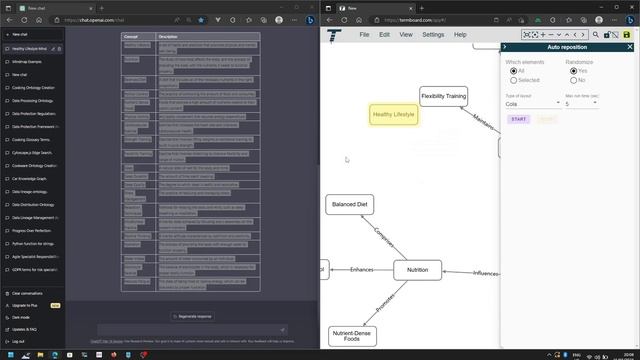Viewport: 640px width, 360px height.
Task: Open Updates & FAQ in ChatGPT sidebar
Action: pyautogui.click(x=33, y=329)
